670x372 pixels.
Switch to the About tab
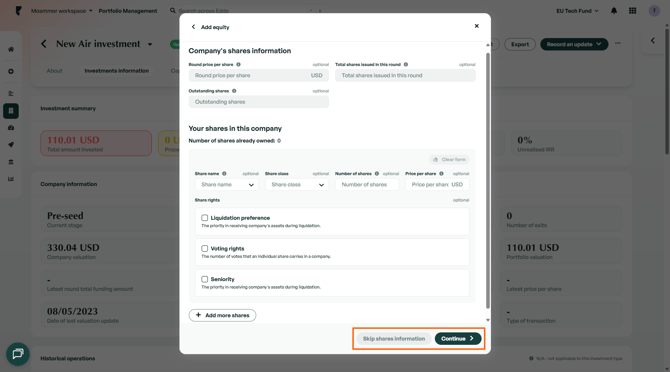click(x=55, y=71)
